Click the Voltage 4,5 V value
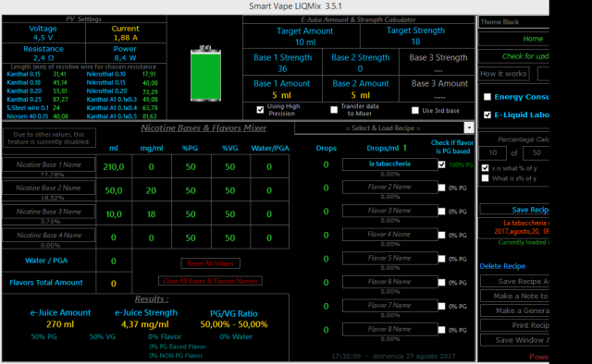592x364 pixels. point(43,38)
